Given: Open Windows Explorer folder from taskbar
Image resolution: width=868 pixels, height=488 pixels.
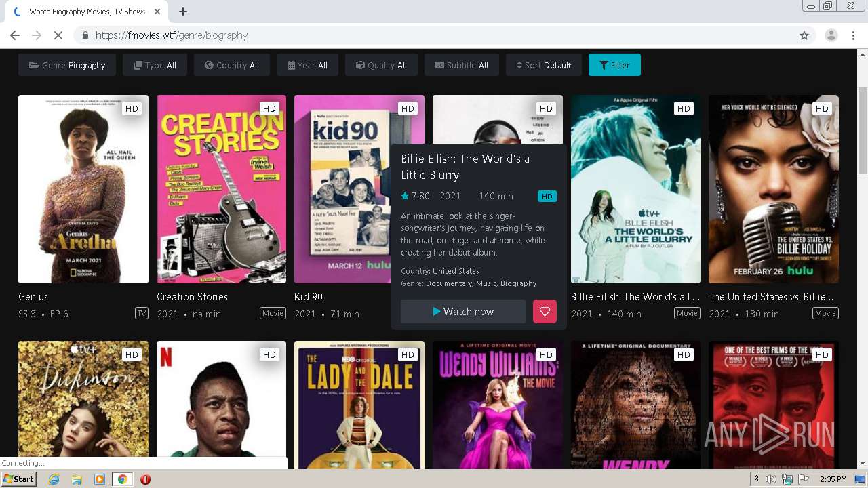Looking at the screenshot, I should [77, 479].
